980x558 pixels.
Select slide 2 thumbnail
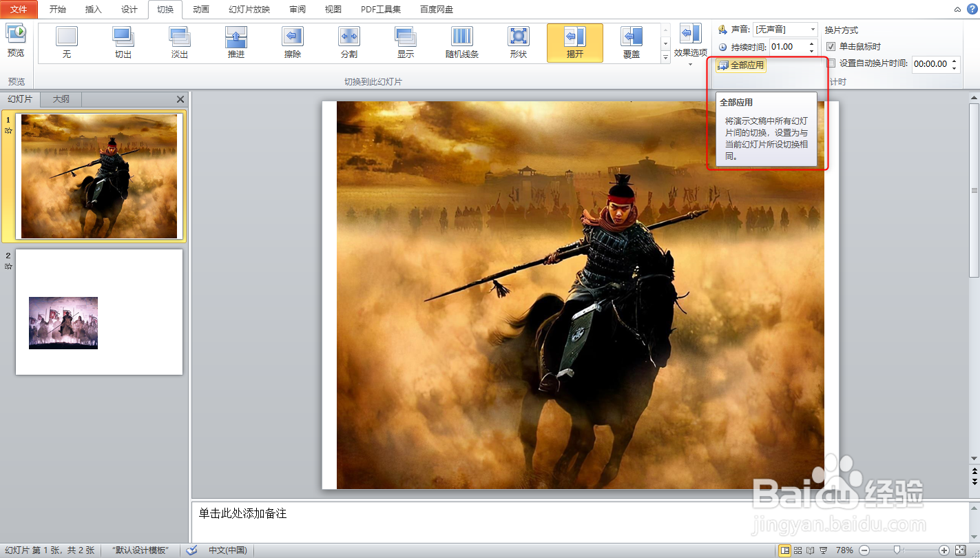point(99,312)
